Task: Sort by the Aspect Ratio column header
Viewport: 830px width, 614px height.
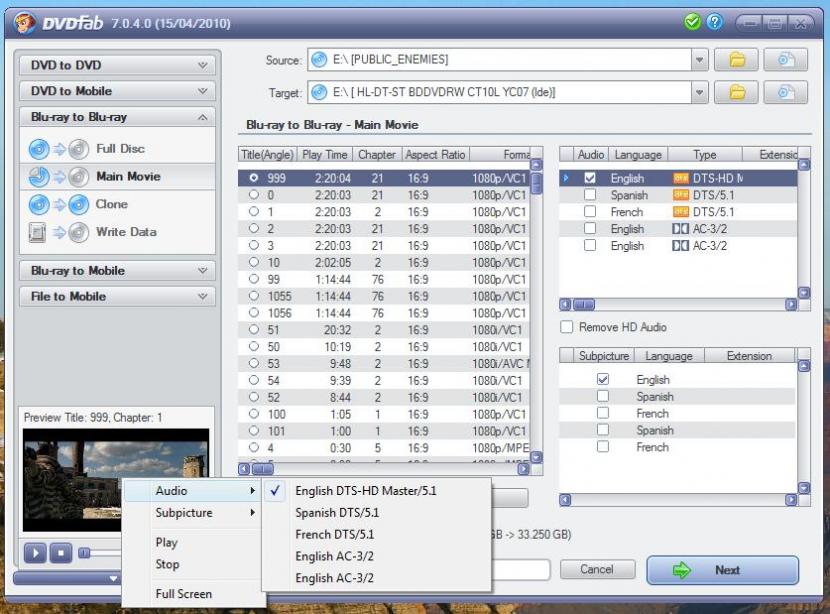Action: coord(435,155)
